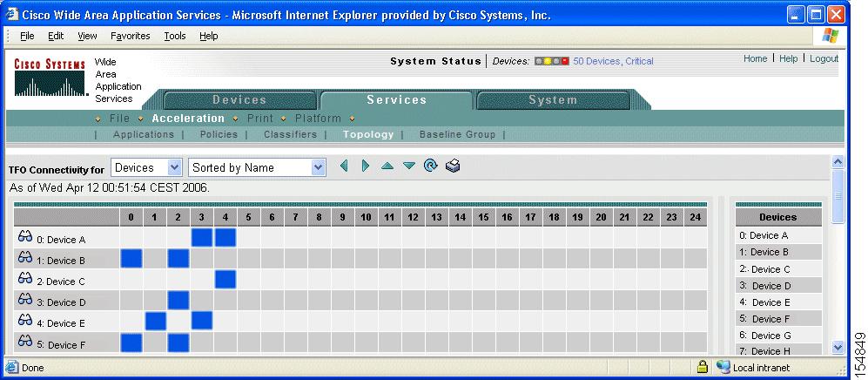Click the blue cell Device A column 3
This screenshot has height=380, width=868.
point(201,238)
